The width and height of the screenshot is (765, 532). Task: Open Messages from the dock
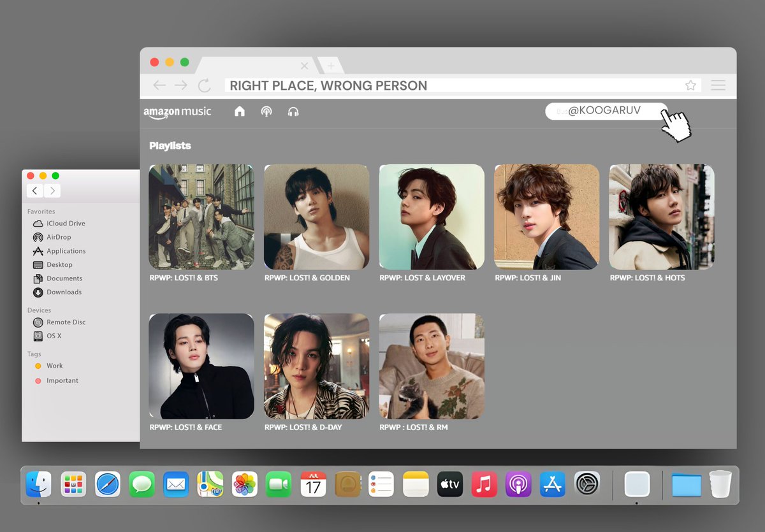[142, 484]
